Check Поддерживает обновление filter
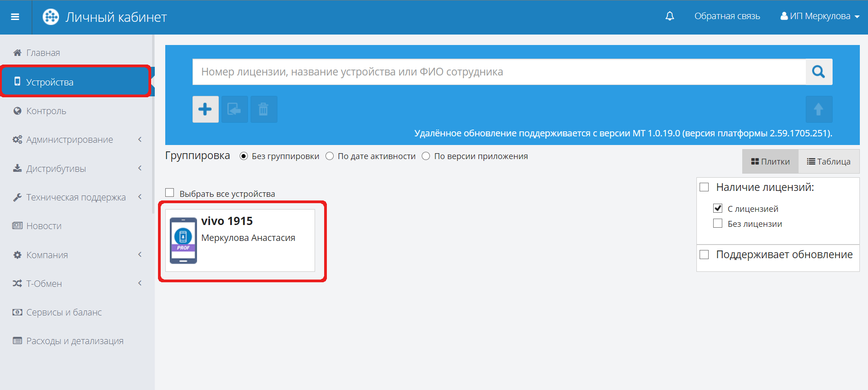The image size is (868, 390). 704,255
